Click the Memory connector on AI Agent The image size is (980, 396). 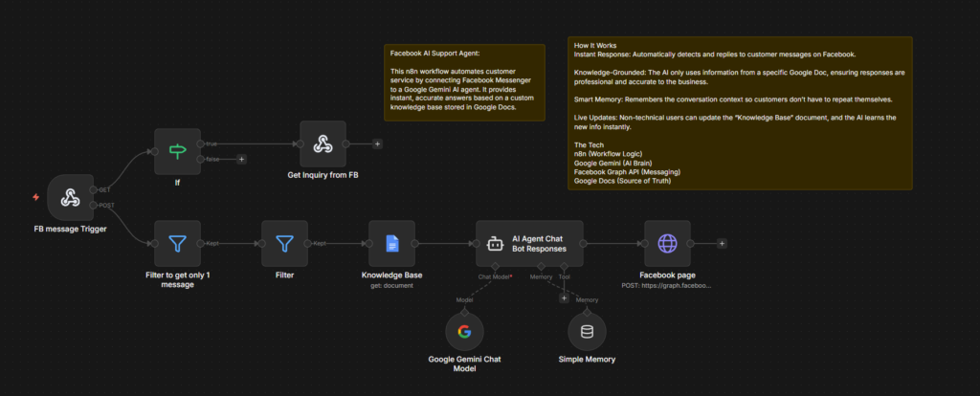click(541, 267)
